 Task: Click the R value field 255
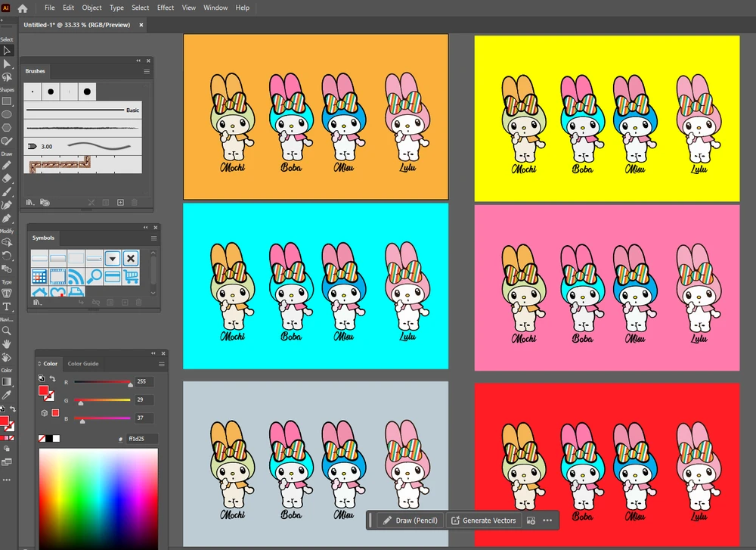coord(144,381)
